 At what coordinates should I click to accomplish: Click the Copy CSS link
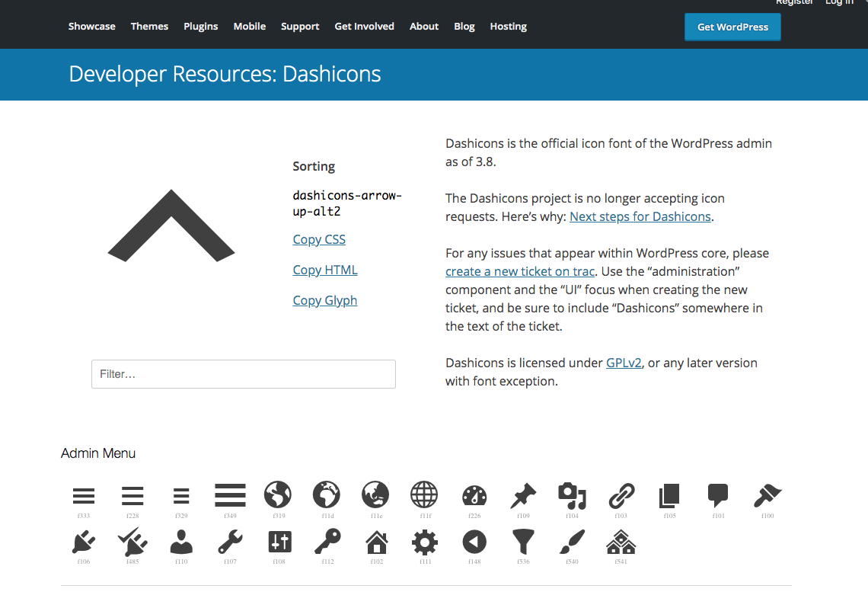click(x=319, y=239)
